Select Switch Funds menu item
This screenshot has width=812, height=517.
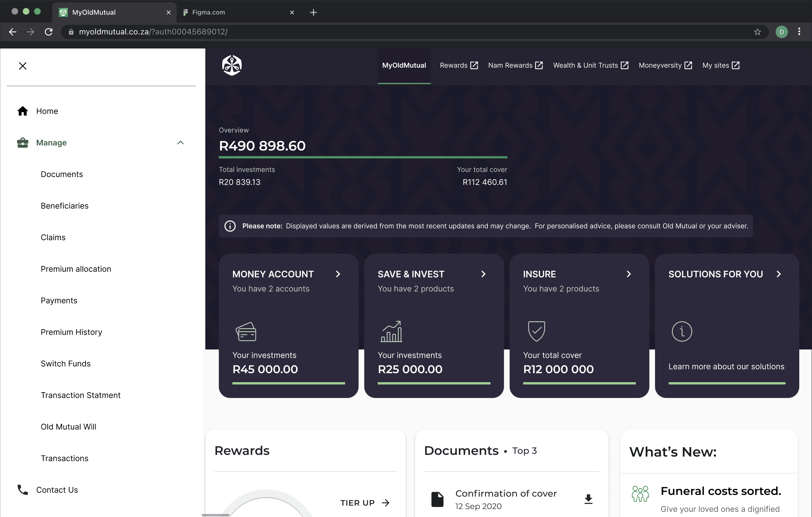pyautogui.click(x=65, y=364)
